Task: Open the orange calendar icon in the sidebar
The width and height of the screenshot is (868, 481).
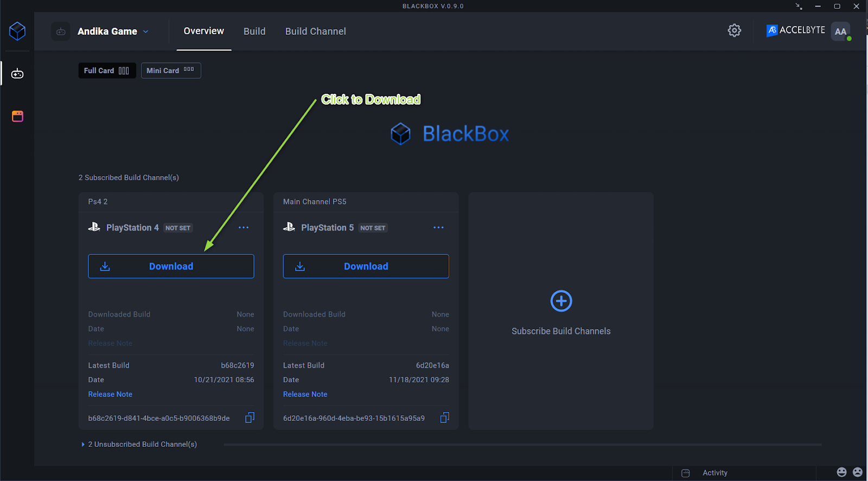Action: coord(17,116)
